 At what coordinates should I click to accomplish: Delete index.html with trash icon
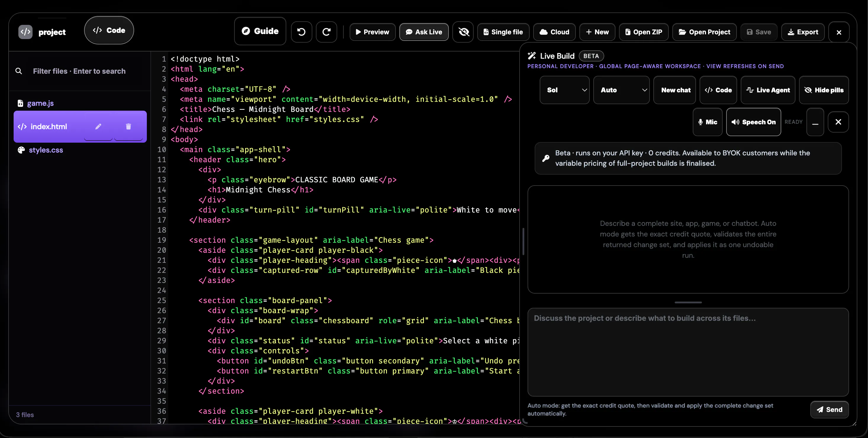[x=128, y=127]
